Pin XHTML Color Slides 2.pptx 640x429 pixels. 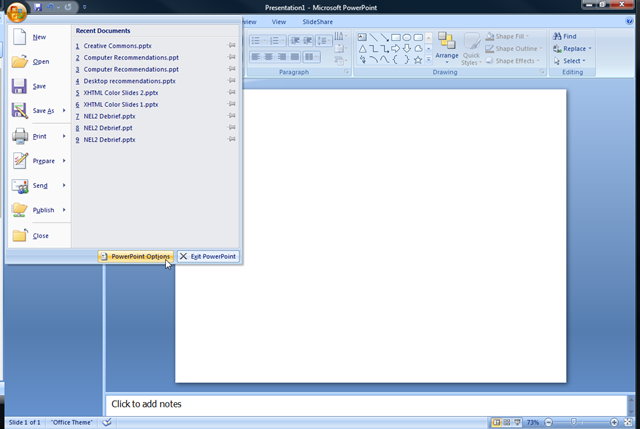[x=232, y=92]
